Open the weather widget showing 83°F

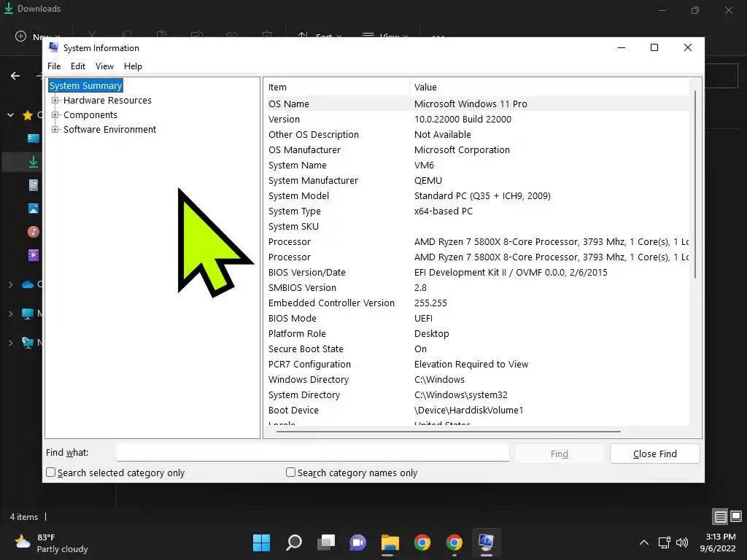52,542
